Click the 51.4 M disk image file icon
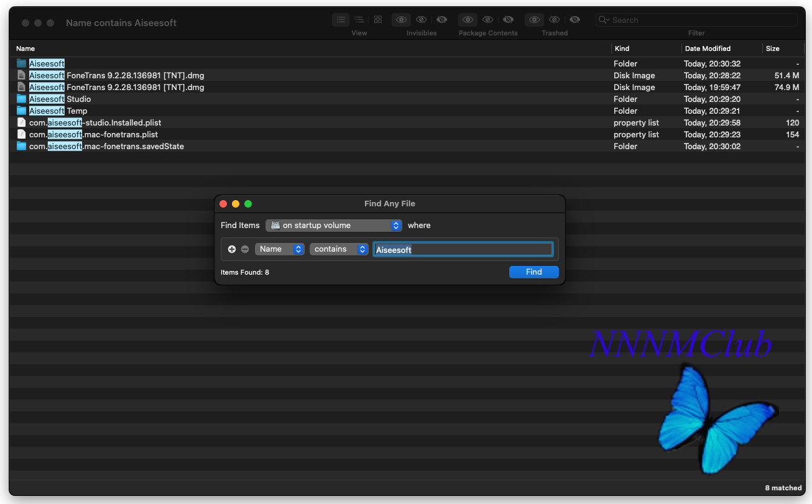The image size is (812, 504). pyautogui.click(x=22, y=75)
